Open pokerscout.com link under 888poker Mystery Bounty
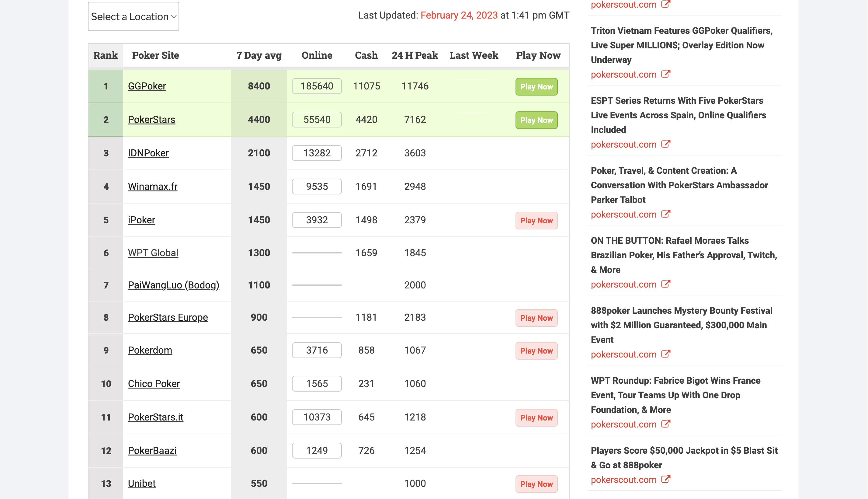Viewport: 868px width, 499px height. click(x=623, y=354)
